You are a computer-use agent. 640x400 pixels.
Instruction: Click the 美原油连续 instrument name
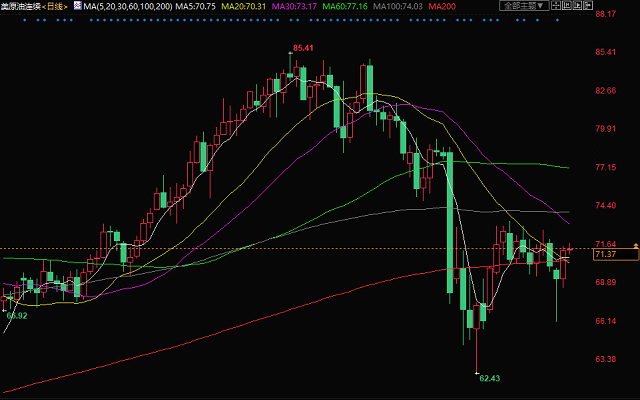click(22, 6)
